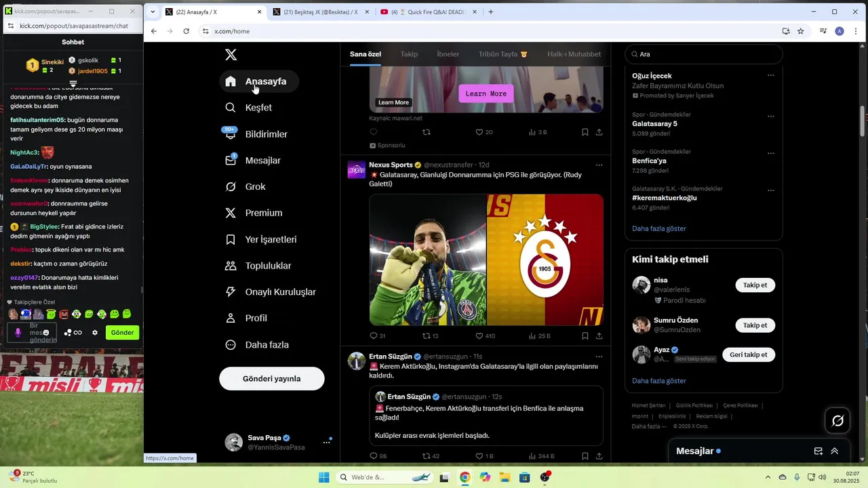Open options for the #keremaktuerkoğlu trend
Image resolution: width=868 pixels, height=488 pixels.
[771, 190]
